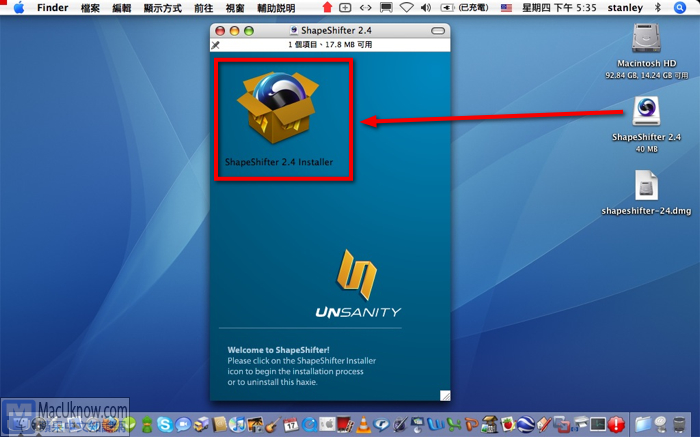Click the clock 星期四 下午 5:35

tap(559, 8)
